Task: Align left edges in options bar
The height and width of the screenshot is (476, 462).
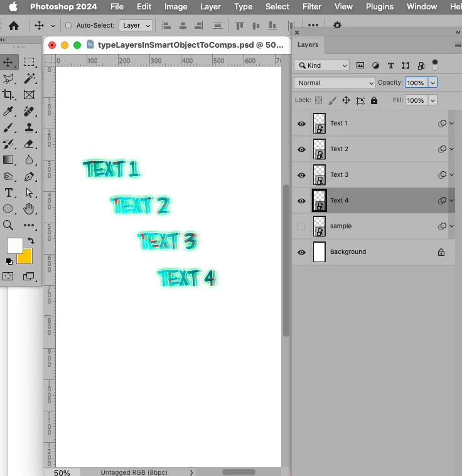Action: pos(166,26)
